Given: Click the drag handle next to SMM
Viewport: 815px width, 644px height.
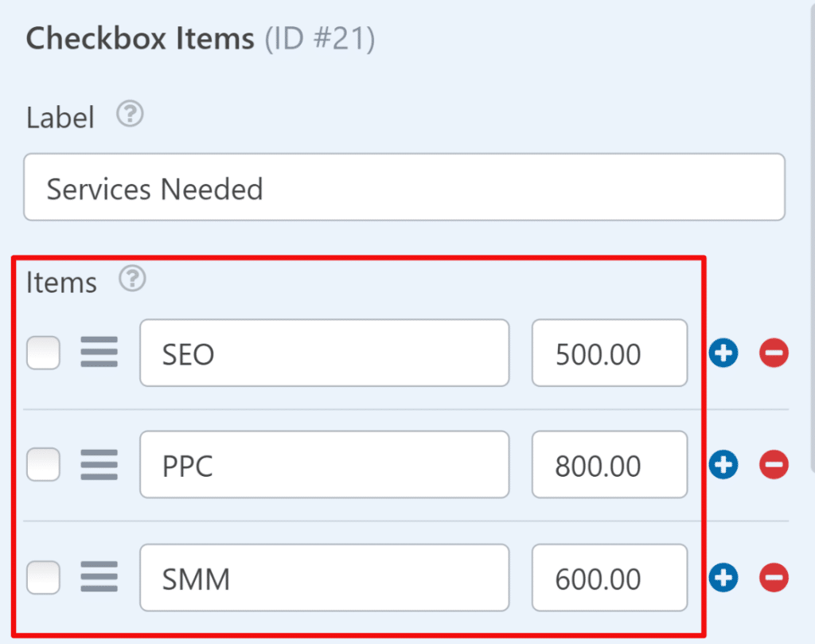Looking at the screenshot, I should coord(99,578).
